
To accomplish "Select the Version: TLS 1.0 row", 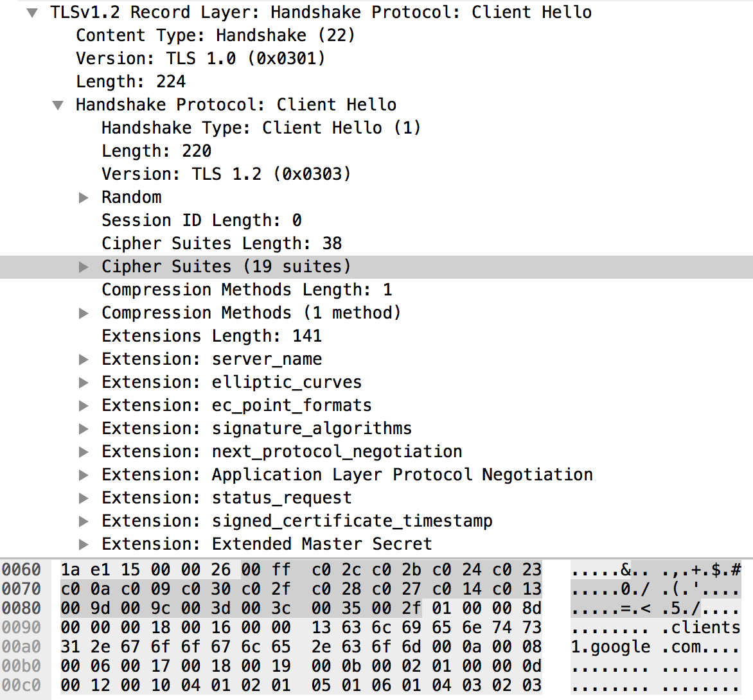I will click(x=376, y=58).
